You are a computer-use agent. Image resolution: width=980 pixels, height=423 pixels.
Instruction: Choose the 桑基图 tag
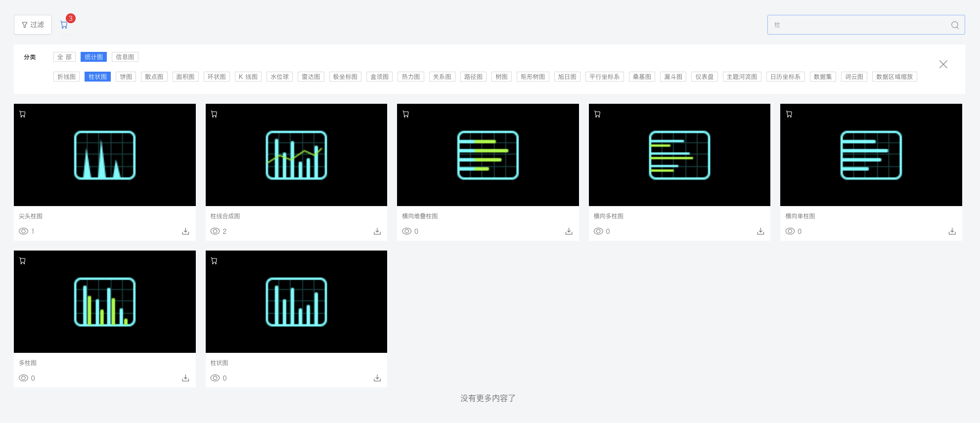[x=642, y=77]
